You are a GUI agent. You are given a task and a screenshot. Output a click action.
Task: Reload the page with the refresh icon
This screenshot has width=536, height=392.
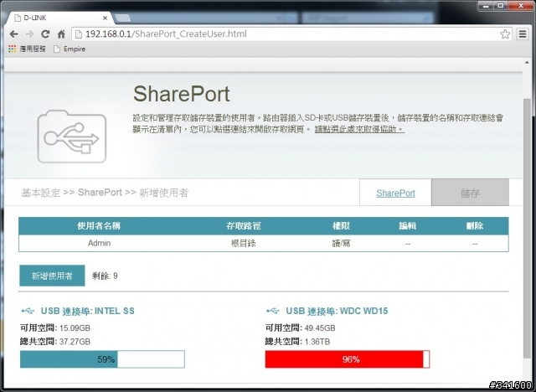point(45,34)
